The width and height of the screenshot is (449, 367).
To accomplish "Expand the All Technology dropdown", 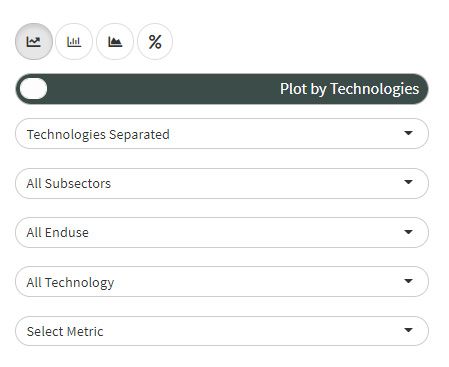I will pyautogui.click(x=222, y=282).
